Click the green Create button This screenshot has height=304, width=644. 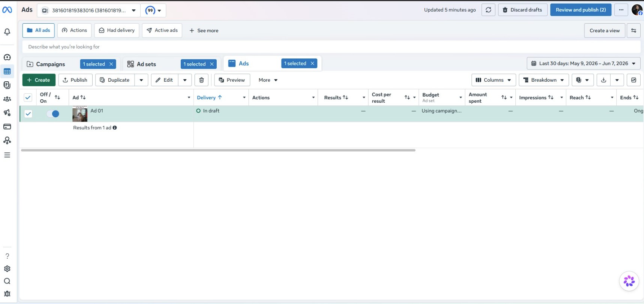coord(39,80)
